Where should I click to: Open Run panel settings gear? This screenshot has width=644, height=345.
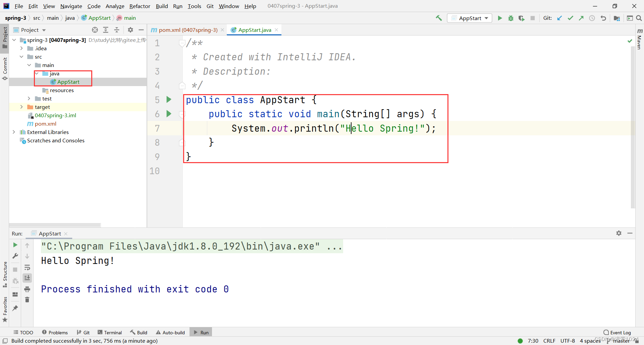coord(619,233)
